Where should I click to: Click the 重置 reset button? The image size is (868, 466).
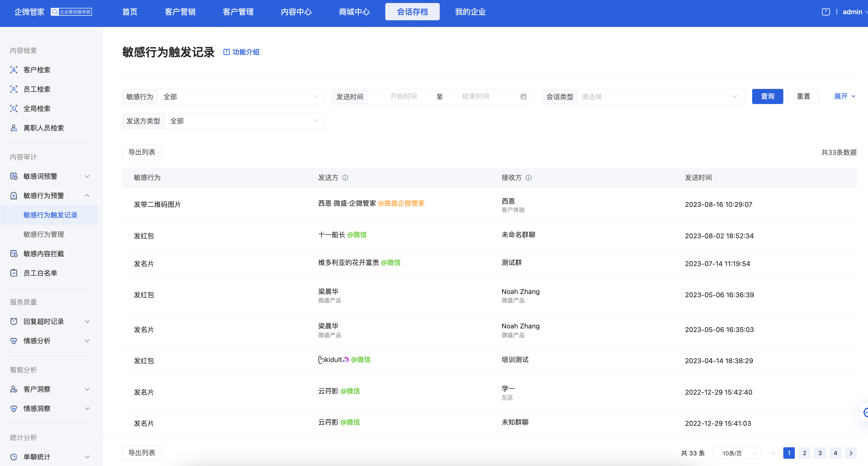click(x=803, y=96)
